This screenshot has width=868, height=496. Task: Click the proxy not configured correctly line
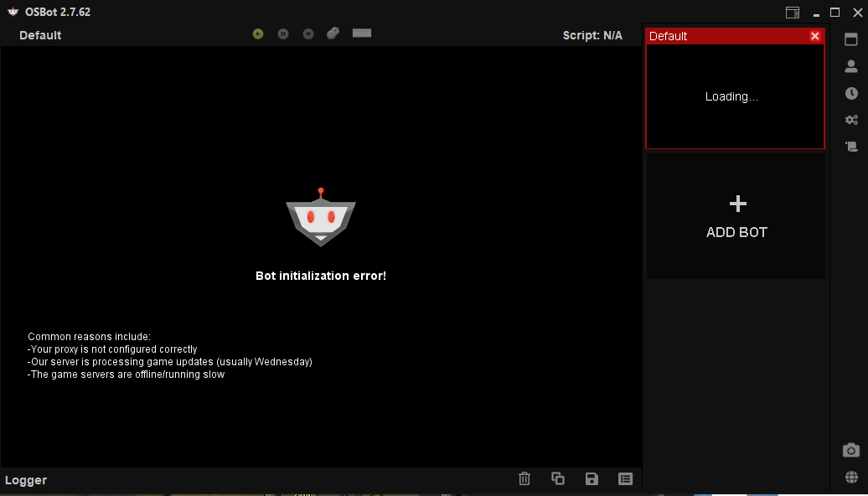[112, 349]
